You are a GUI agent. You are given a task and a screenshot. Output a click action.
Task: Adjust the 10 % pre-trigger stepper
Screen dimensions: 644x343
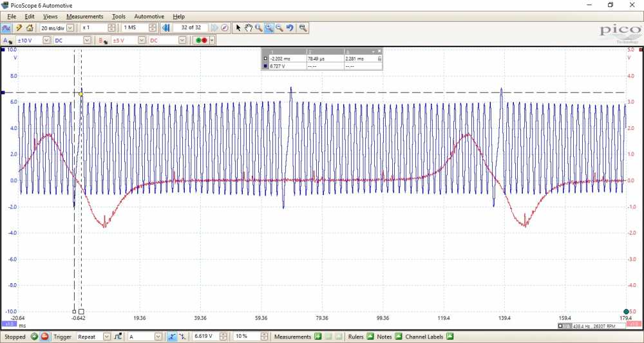coord(264,337)
